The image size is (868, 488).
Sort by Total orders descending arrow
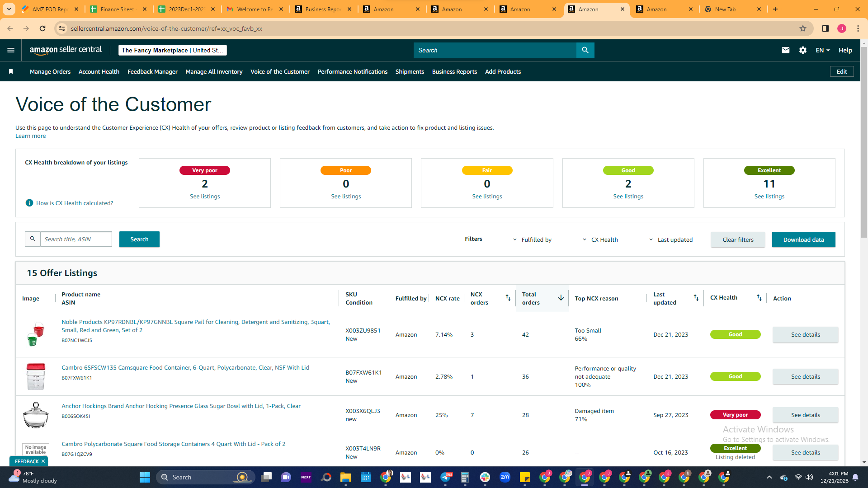pos(561,298)
